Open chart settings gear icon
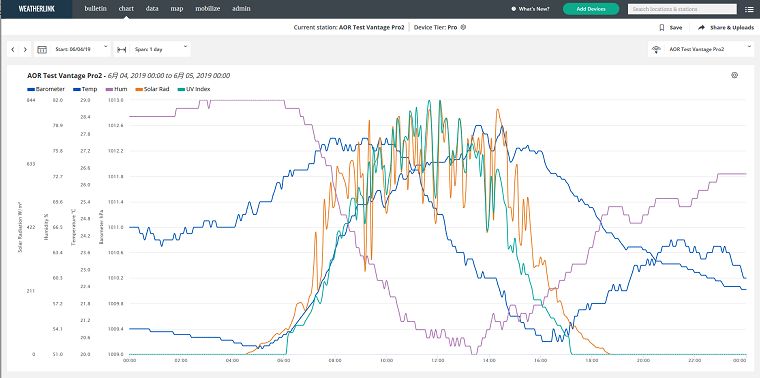Image resolution: width=760 pixels, height=378 pixels. (734, 75)
